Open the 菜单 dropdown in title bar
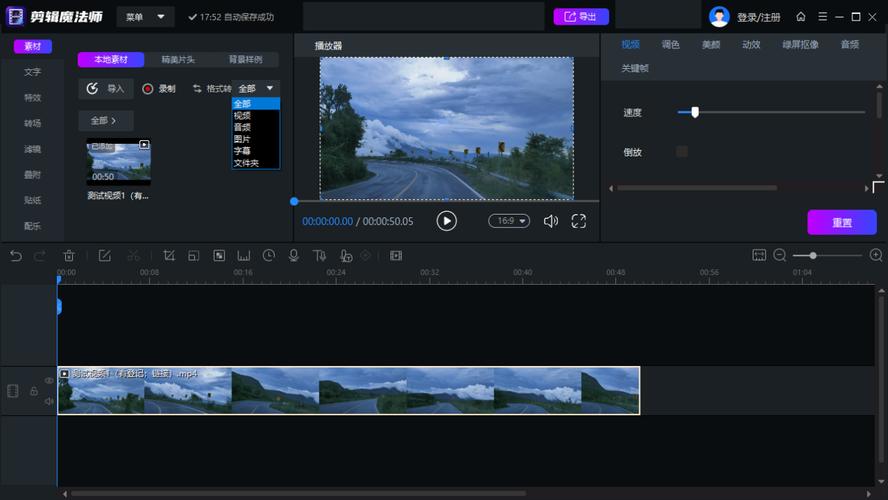Screen dimensions: 888x500 pos(145,17)
